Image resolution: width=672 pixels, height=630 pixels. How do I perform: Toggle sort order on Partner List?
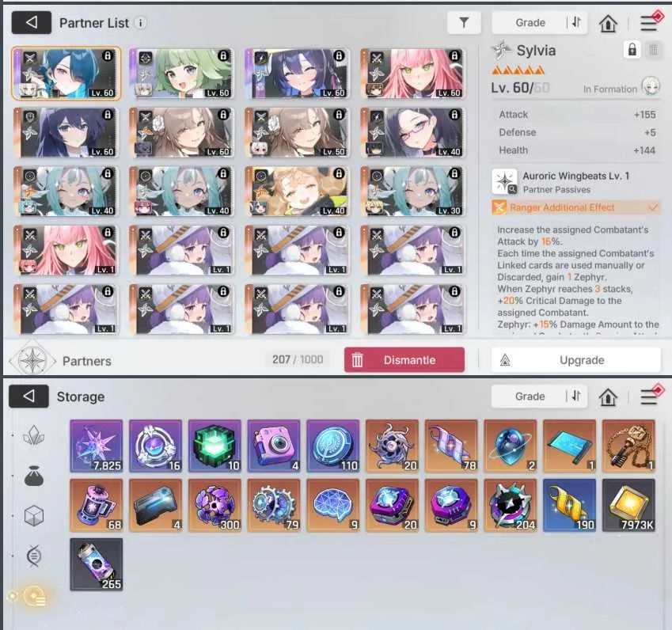[576, 22]
